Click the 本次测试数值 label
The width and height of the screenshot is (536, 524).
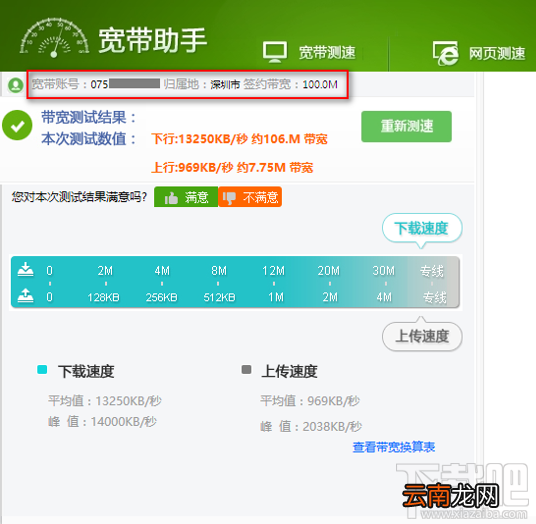89,139
